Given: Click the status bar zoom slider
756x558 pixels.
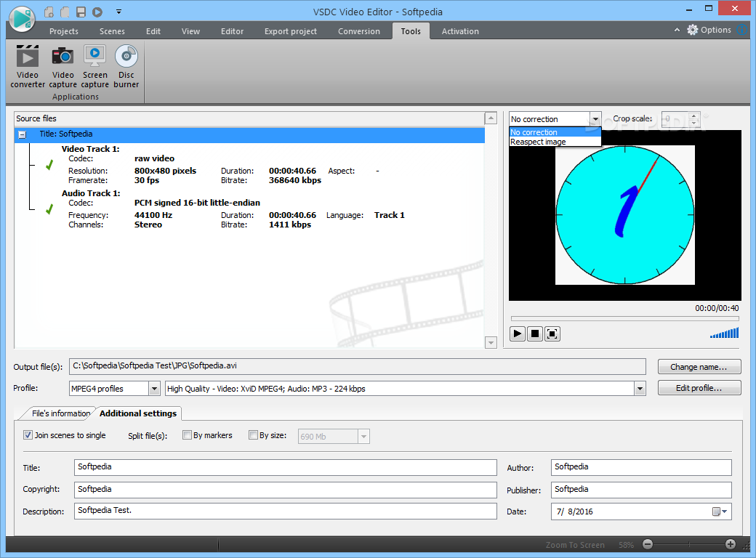Looking at the screenshot, I should [x=689, y=544].
